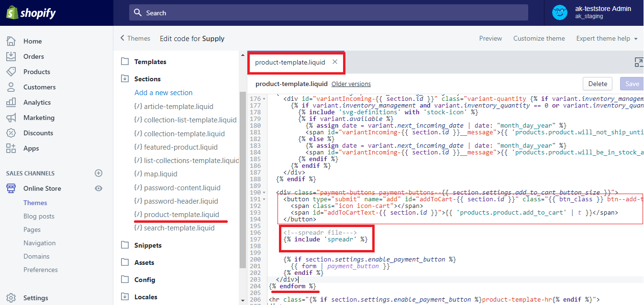Click the Assets folder icon
The height and width of the screenshot is (305, 644).
tap(125, 262)
